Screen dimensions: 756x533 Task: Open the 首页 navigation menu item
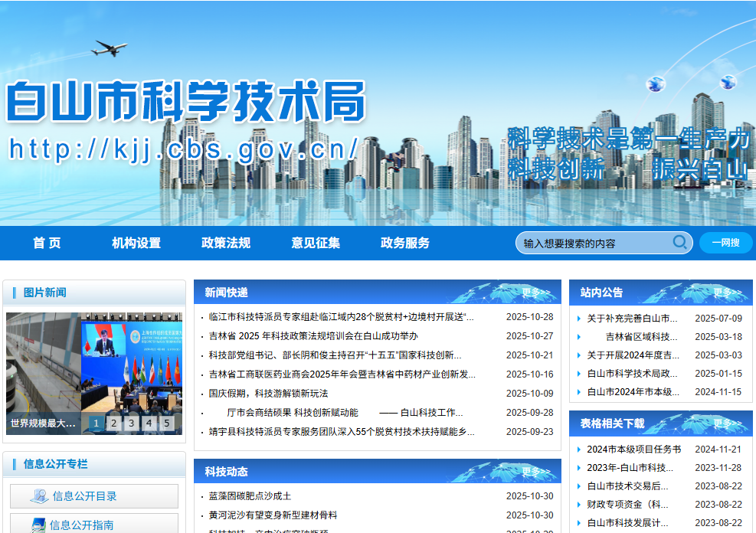47,243
